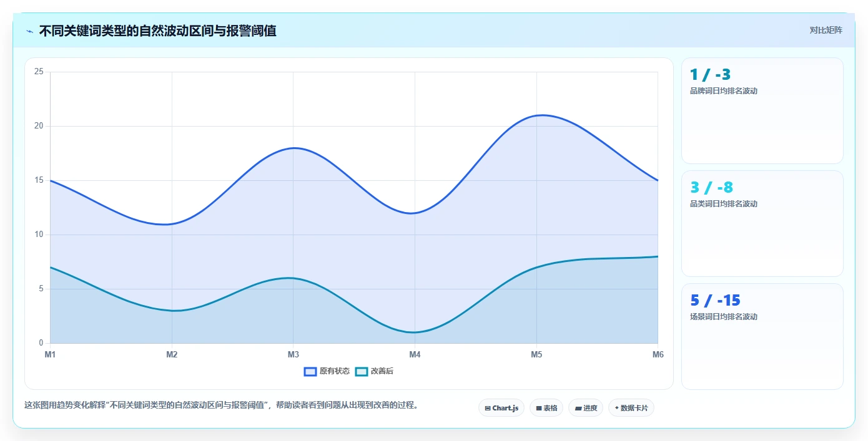868x441 pixels.
Task: Click the 表格 tag chip
Action: 546,408
